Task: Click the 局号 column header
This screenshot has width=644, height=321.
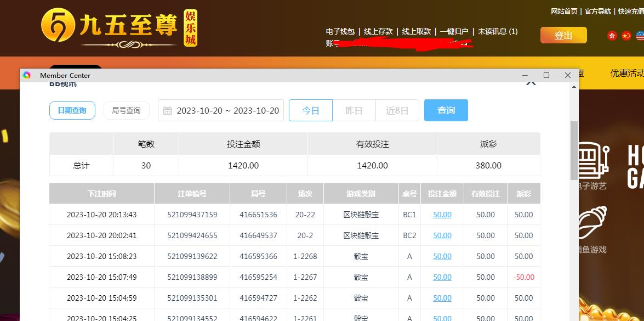Action: click(x=258, y=194)
